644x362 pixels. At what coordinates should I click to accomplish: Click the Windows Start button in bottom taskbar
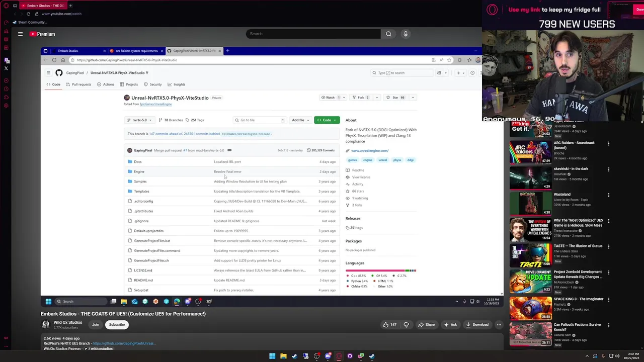pos(272,356)
